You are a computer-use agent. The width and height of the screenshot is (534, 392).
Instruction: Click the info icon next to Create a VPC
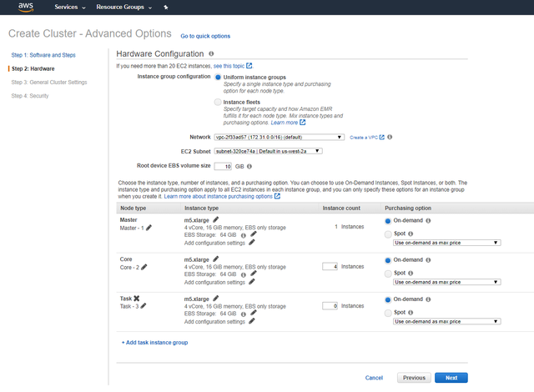point(390,137)
